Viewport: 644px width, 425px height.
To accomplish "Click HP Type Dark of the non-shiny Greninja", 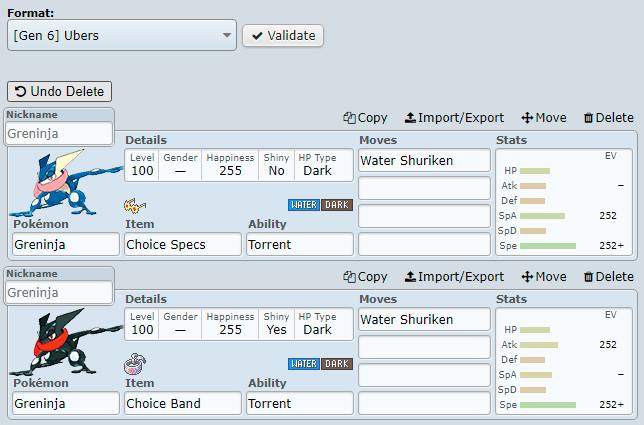I will point(317,165).
